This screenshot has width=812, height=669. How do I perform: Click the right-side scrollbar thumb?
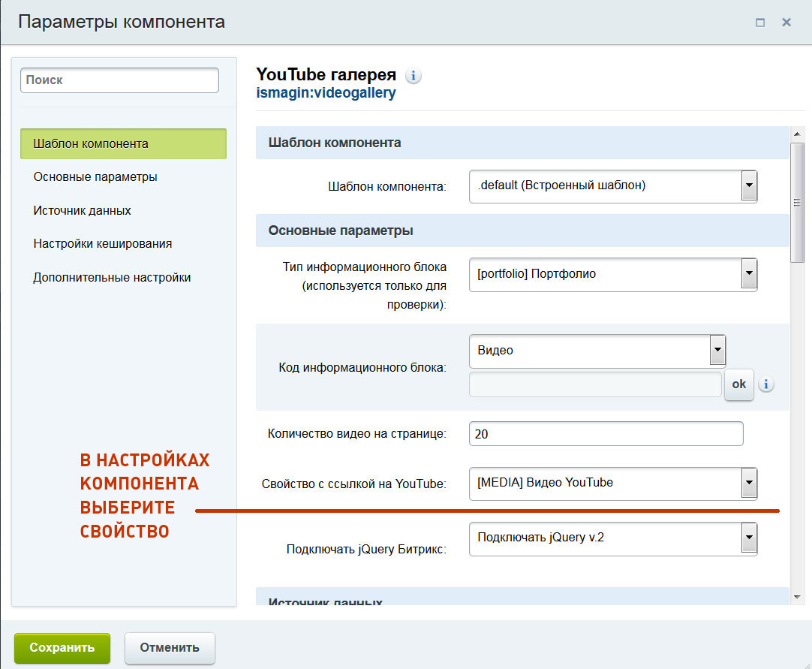coord(795,199)
